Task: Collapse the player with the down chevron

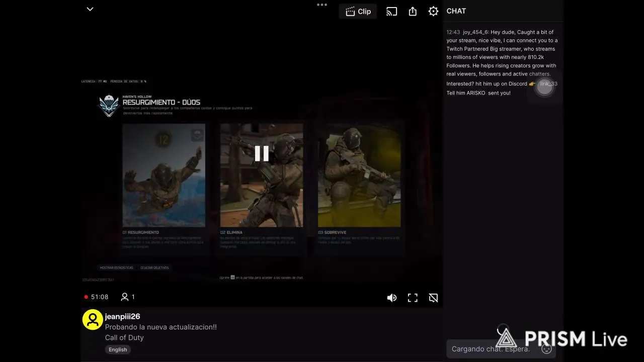Action: (90, 9)
